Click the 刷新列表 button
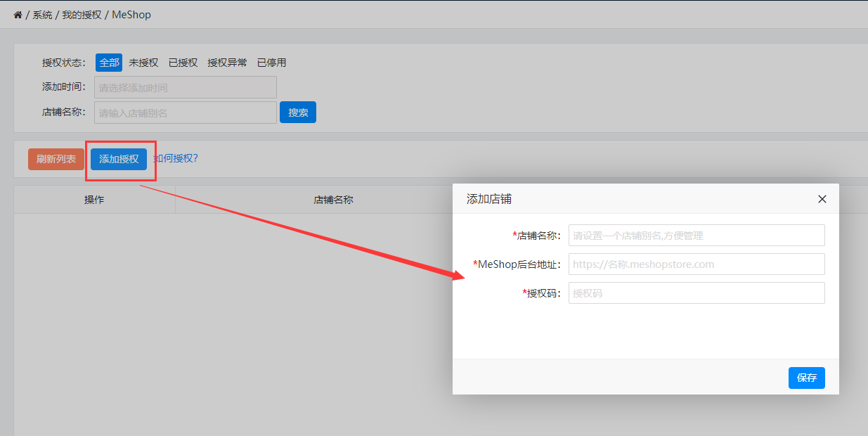 (56, 159)
